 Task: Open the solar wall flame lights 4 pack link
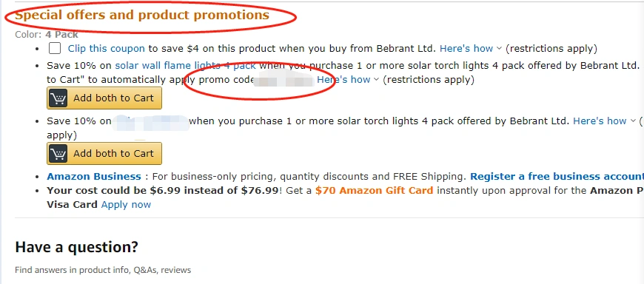tap(185, 65)
